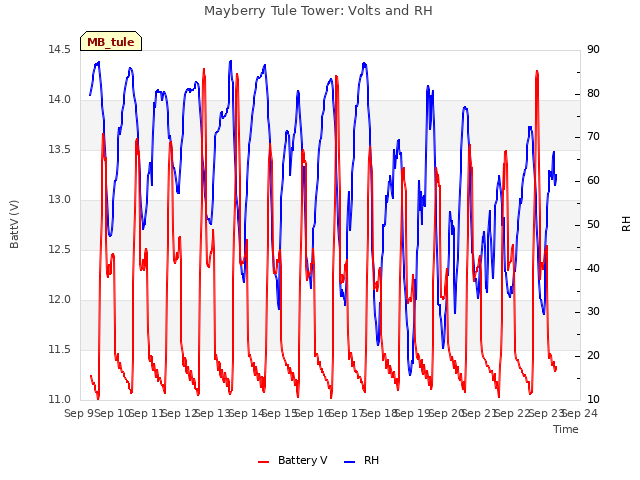Click the 14.5 left axis tick label
640x480 pixels.
60,49
